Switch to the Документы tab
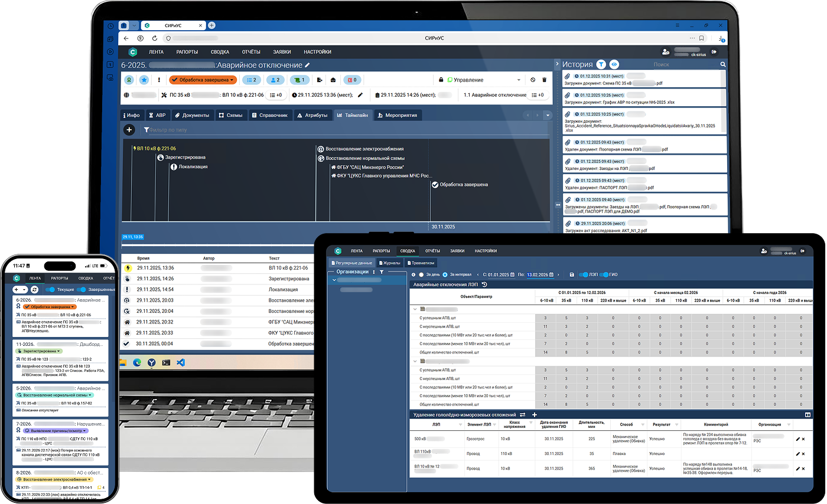Screen dimensions: 827x504 [192, 115]
